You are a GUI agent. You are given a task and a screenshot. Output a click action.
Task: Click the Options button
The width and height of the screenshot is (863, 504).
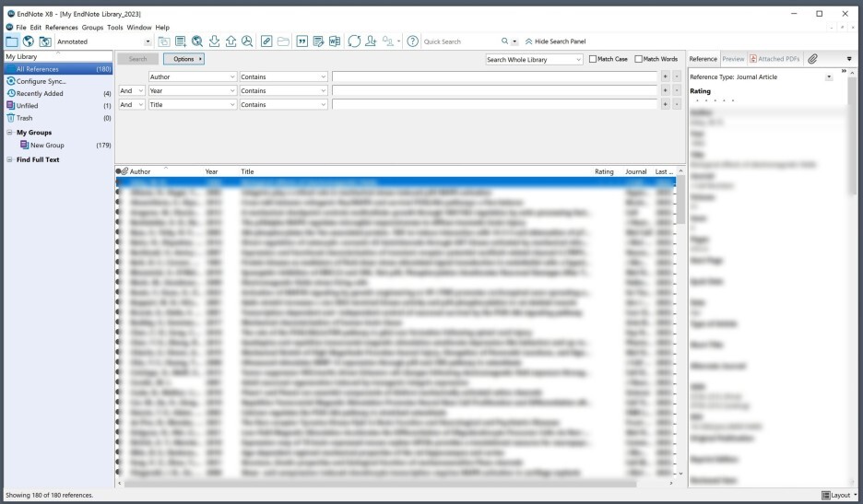point(183,59)
